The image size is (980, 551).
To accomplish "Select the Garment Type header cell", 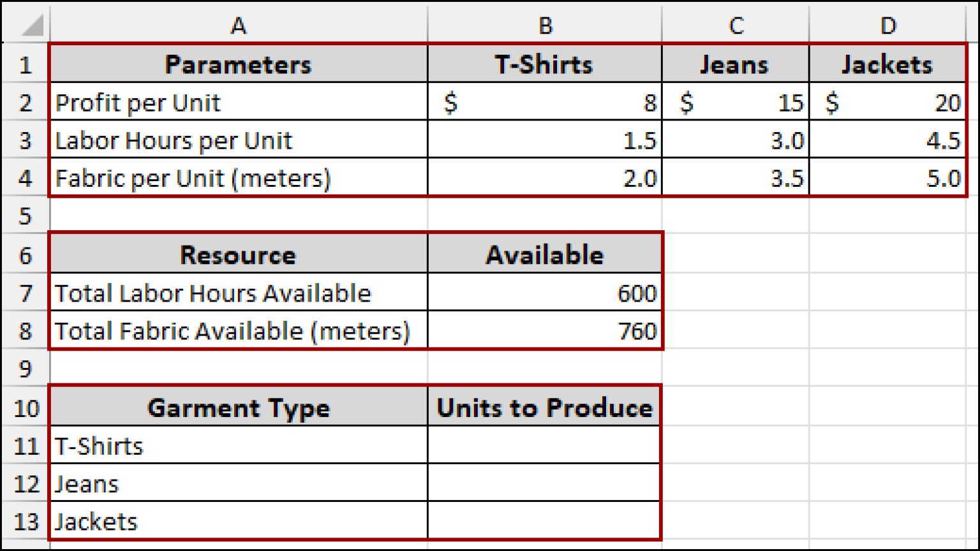I will pyautogui.click(x=239, y=408).
